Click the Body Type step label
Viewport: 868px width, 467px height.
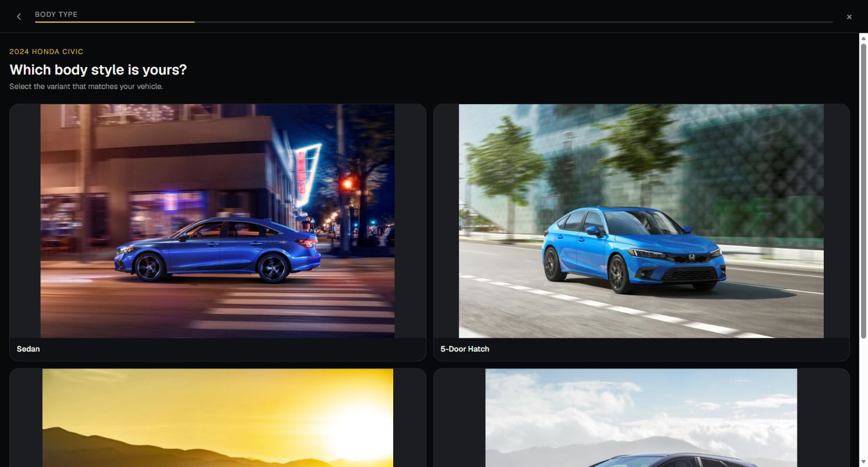[56, 15]
